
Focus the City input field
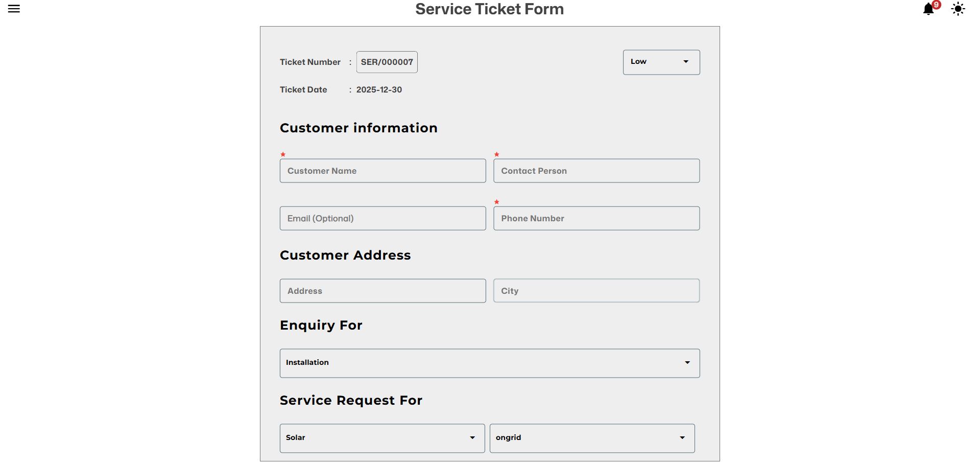coord(596,291)
